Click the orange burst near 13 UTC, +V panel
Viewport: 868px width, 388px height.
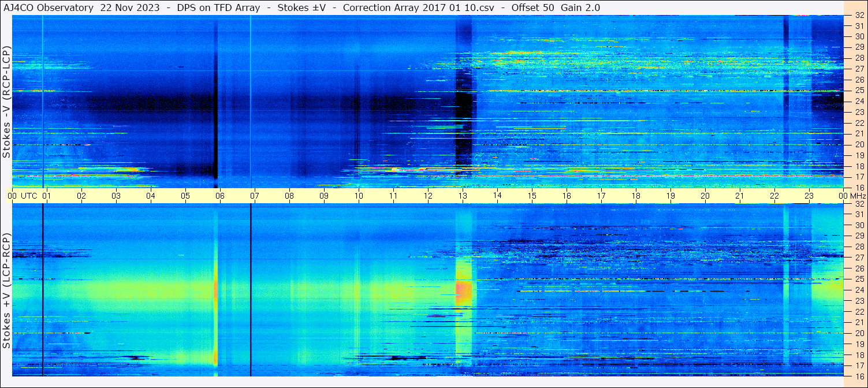pyautogui.click(x=464, y=292)
